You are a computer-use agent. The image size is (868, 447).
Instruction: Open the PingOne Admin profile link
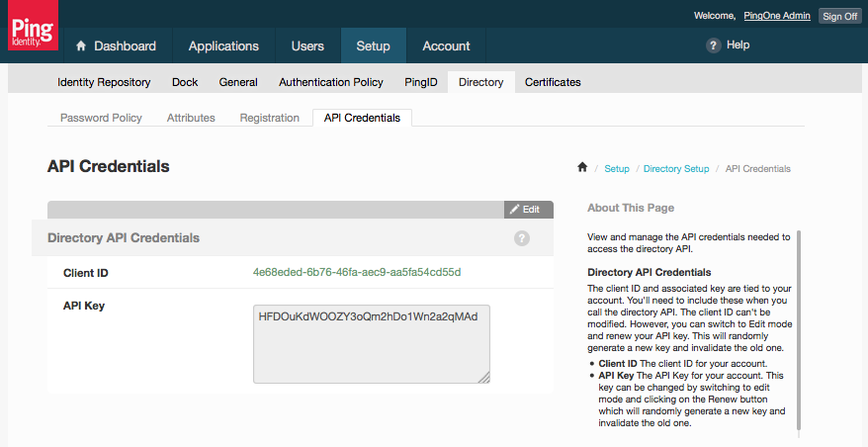click(x=776, y=16)
